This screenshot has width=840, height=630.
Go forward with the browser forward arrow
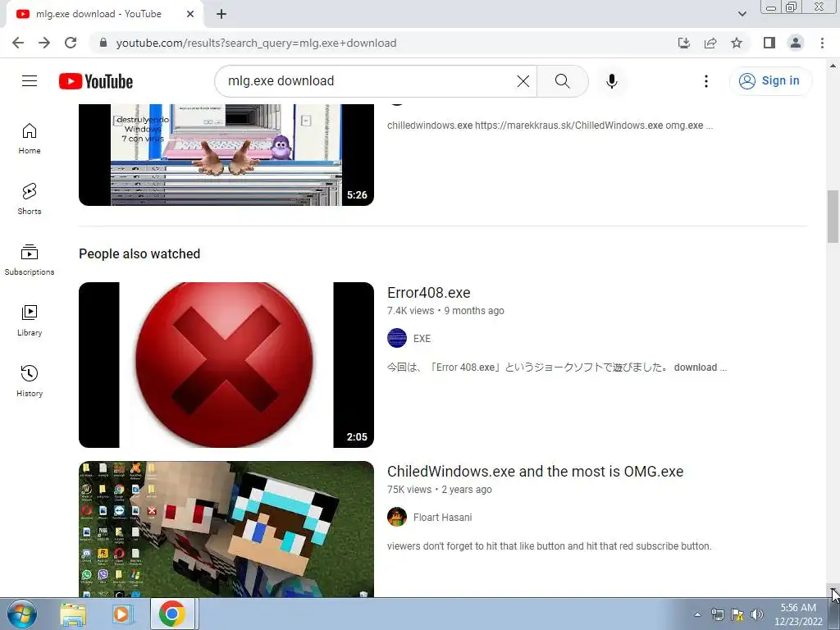(44, 43)
